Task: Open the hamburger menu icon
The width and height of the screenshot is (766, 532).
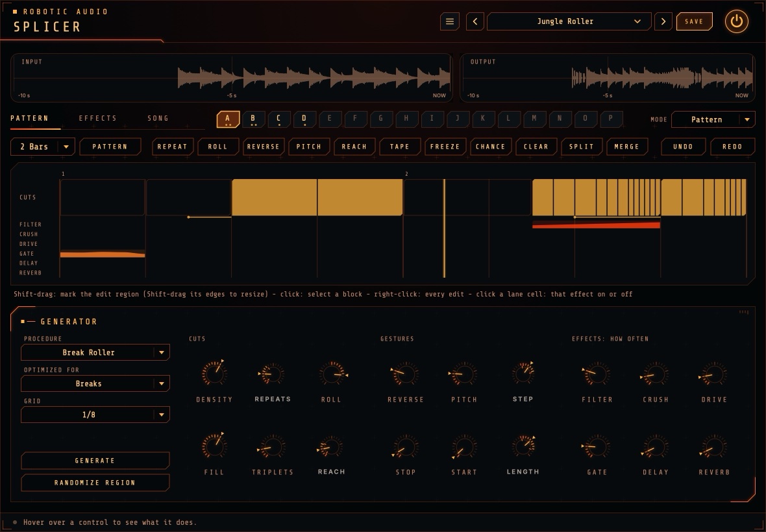Action: pos(449,21)
